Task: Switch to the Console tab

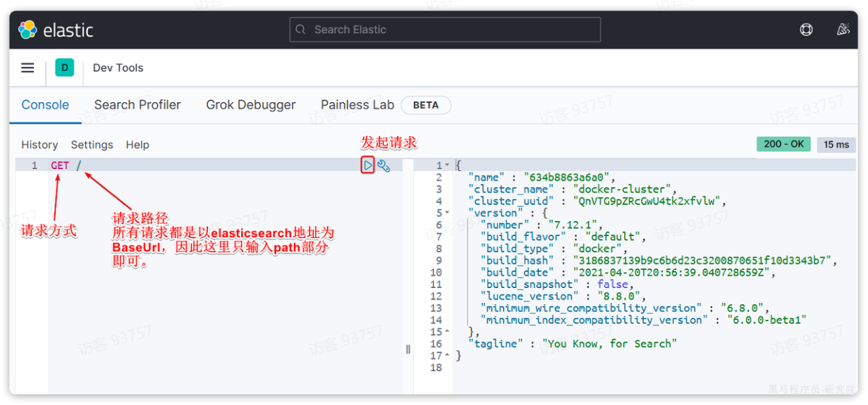Action: tap(45, 105)
